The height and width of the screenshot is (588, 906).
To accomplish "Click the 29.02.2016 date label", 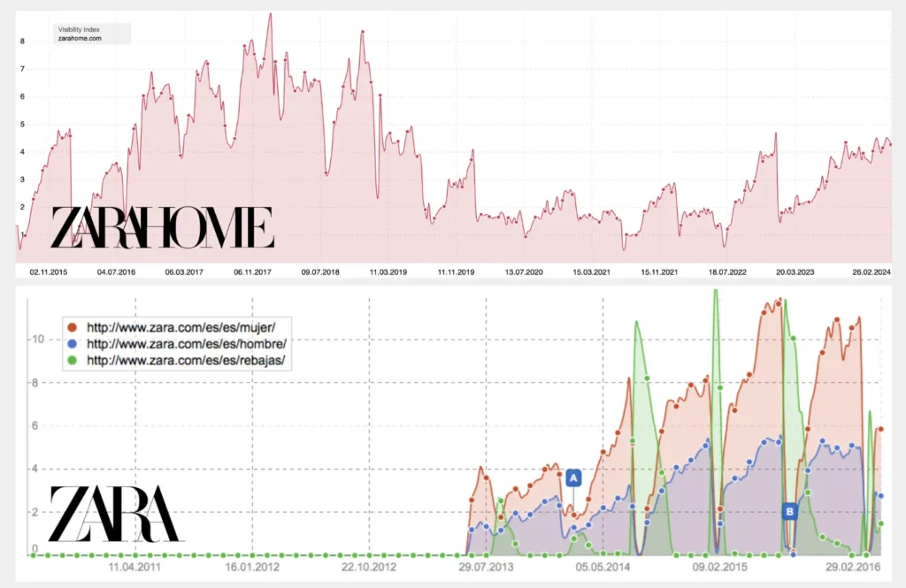I will (854, 567).
